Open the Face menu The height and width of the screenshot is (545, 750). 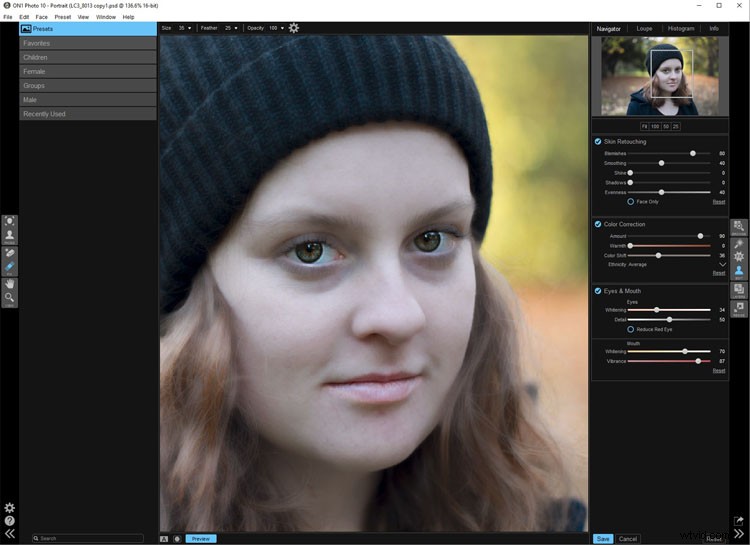(42, 17)
